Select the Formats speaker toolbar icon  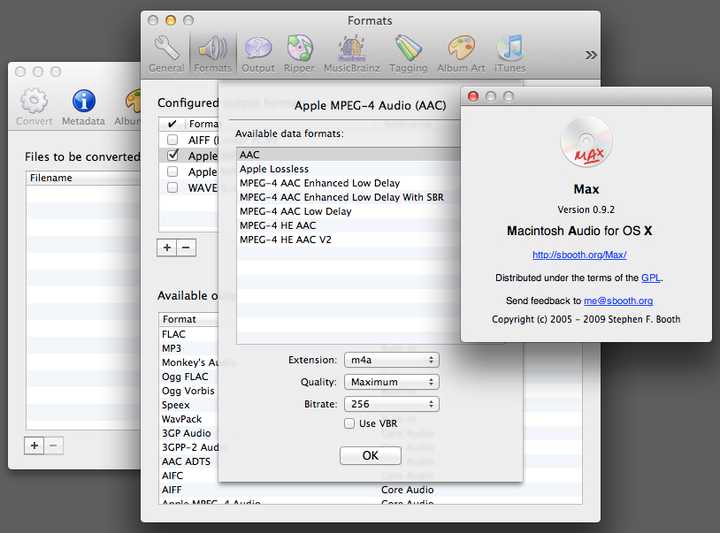point(213,54)
